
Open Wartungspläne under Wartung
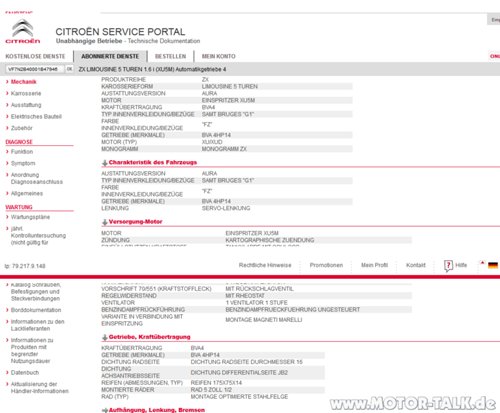click(x=30, y=217)
